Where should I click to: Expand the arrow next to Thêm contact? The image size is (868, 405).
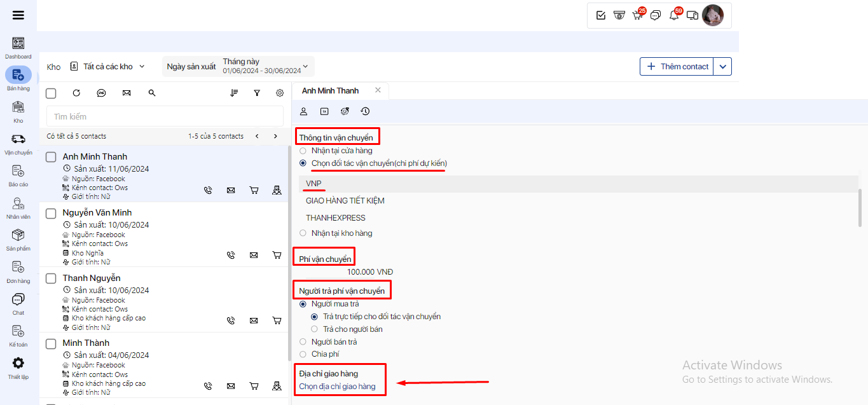(x=722, y=67)
